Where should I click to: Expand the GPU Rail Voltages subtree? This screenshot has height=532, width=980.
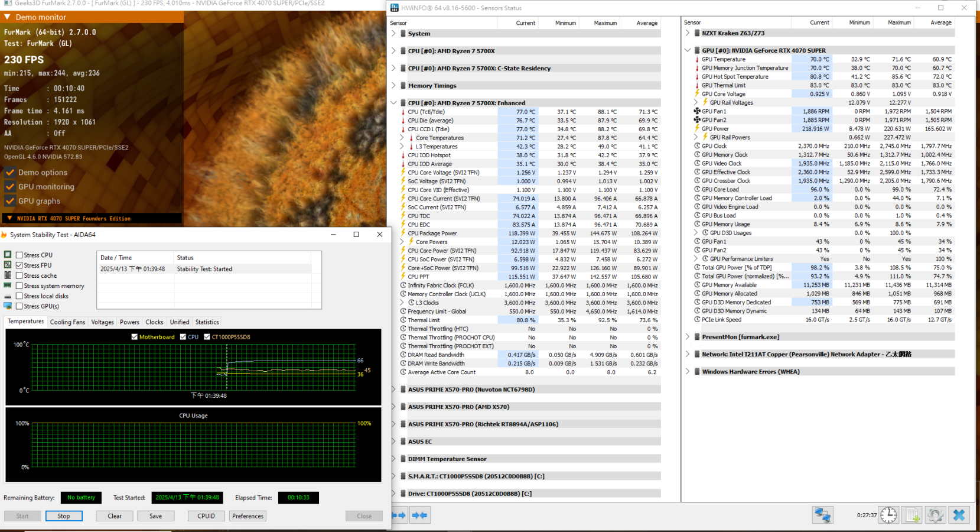pos(696,102)
